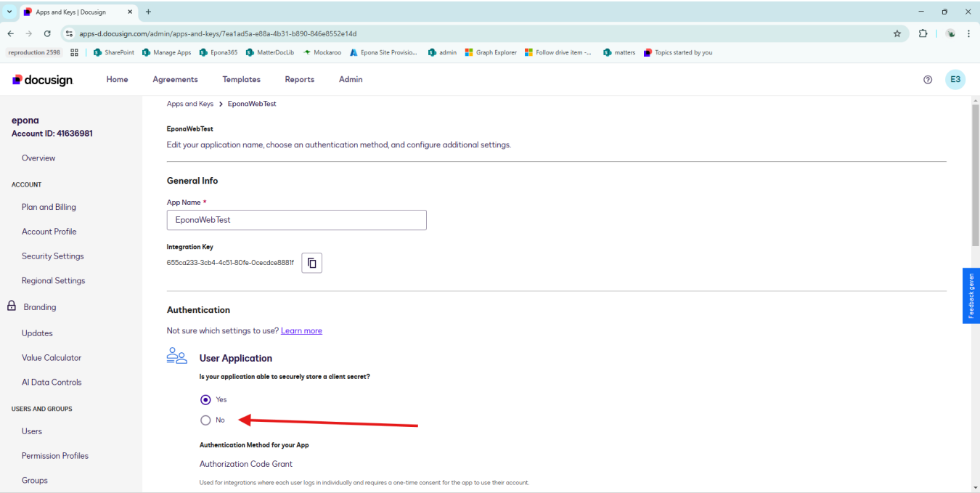
Task: Select the No radio button
Action: [x=205, y=420]
